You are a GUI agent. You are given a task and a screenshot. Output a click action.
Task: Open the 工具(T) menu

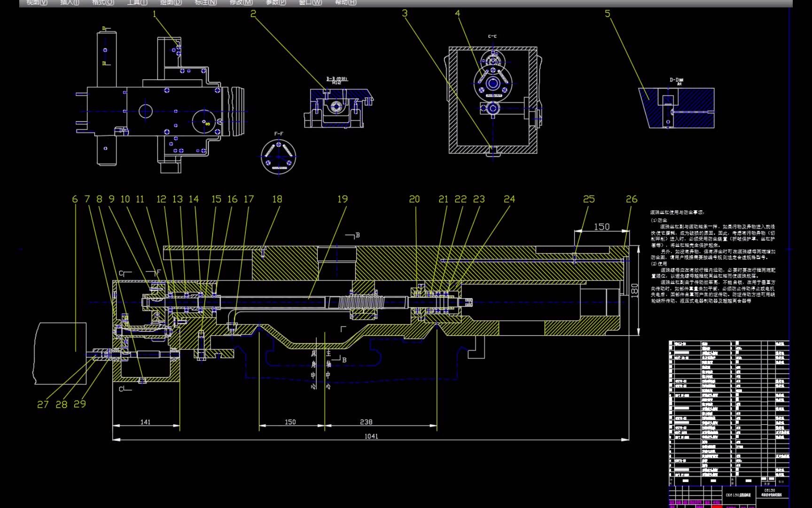click(137, 2)
